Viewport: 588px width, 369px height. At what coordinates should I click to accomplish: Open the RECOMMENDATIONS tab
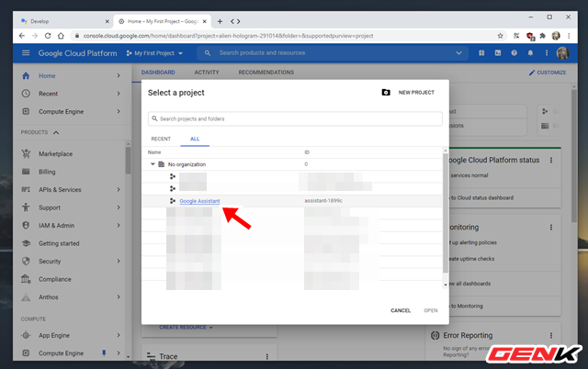coord(266,73)
